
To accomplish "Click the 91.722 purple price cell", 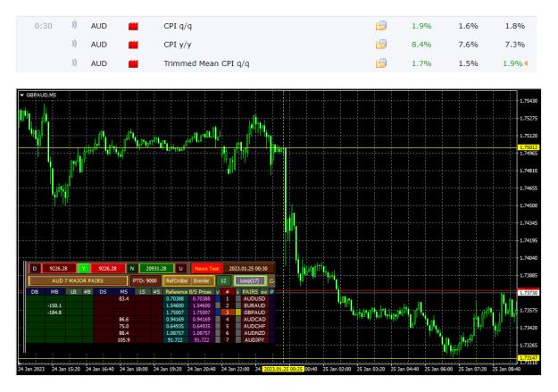I will 202,340.
